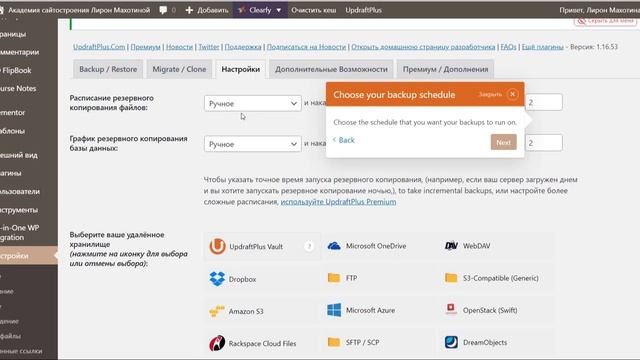Image resolution: width=640 pixels, height=360 pixels.
Task: Open the Премиум link
Action: (145, 47)
